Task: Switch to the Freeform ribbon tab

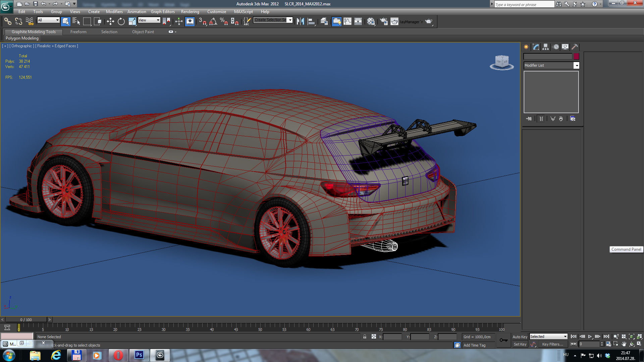Action: 78,32
